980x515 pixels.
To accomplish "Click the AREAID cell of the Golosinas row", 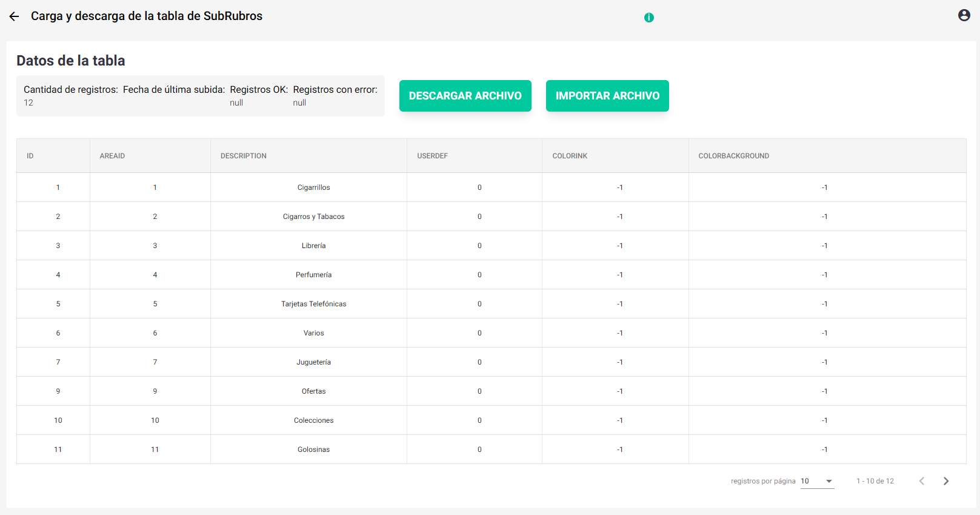I will (x=150, y=449).
